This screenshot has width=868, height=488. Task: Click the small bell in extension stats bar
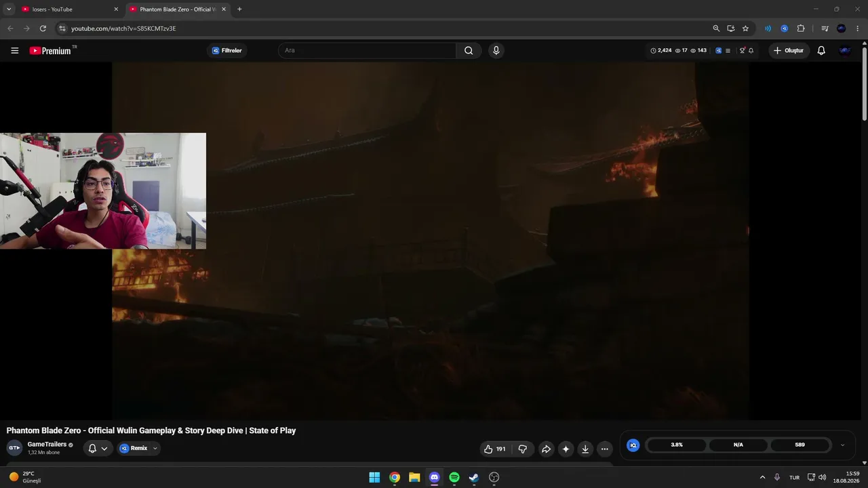click(x=751, y=51)
